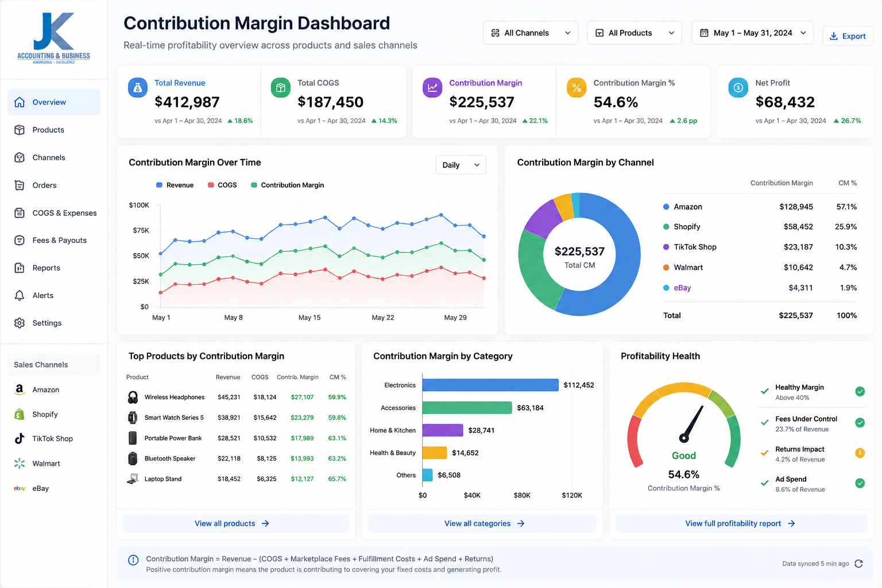Click the Health & Beauty $14,652 value
The width and height of the screenshot is (882, 588).
(x=465, y=452)
